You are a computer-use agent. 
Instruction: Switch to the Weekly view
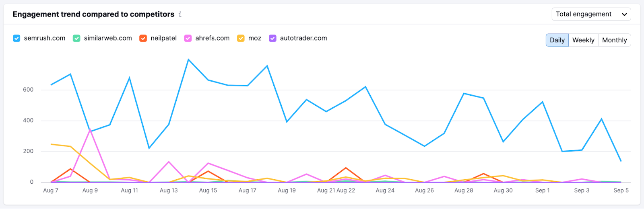click(x=583, y=40)
